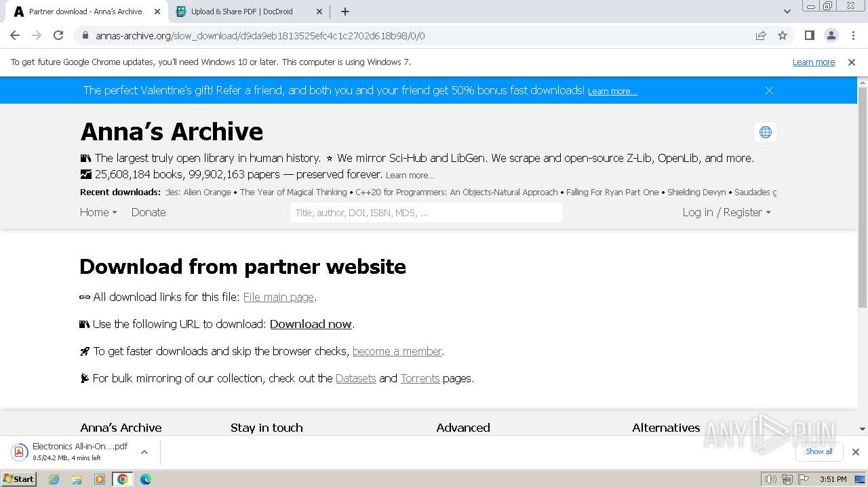This screenshot has width=868, height=488.
Task: Reload the page with the refresh icon
Action: coord(58,35)
